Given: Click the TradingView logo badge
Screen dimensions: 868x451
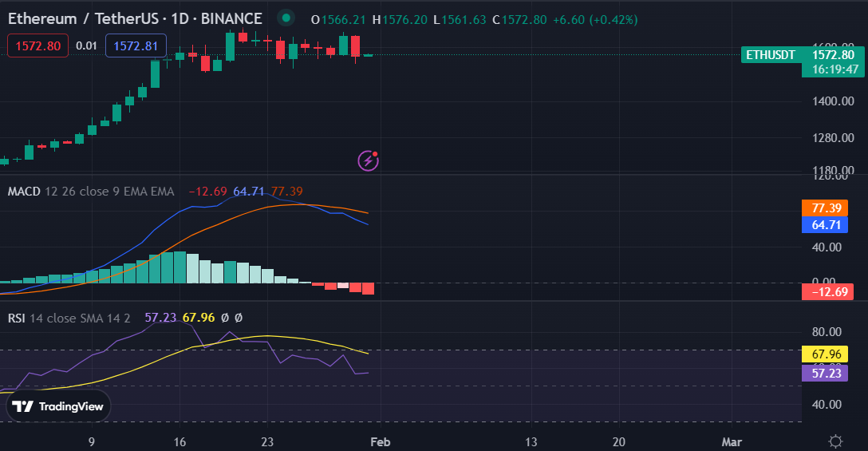Looking at the screenshot, I should [x=59, y=406].
